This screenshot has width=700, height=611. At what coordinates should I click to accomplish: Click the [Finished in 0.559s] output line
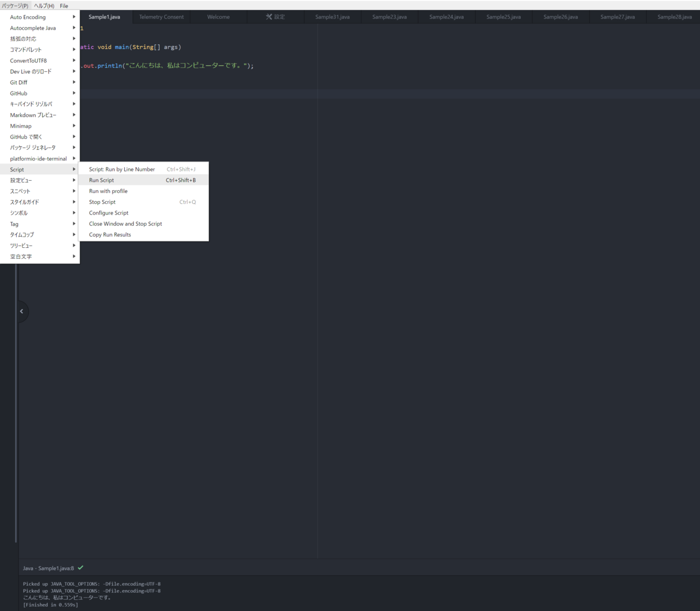click(x=50, y=605)
